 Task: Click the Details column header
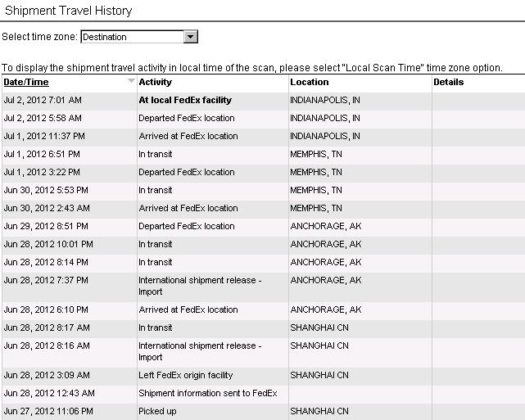[x=448, y=82]
